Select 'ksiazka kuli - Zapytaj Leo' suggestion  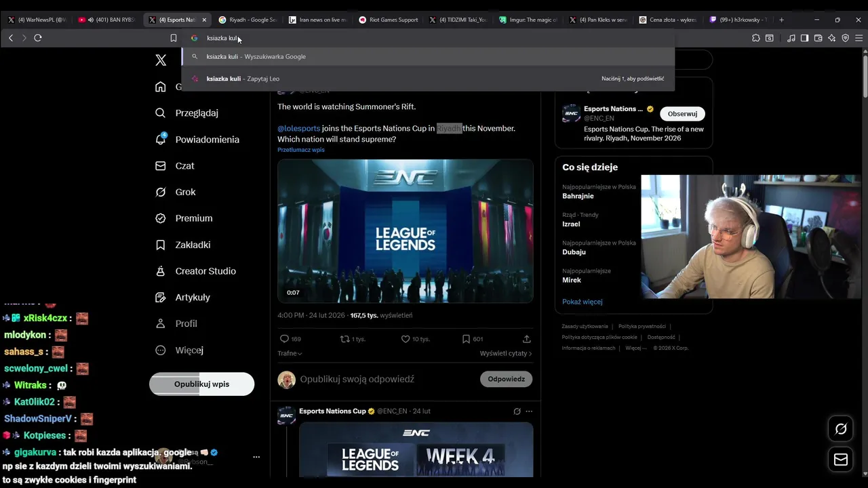(428, 79)
